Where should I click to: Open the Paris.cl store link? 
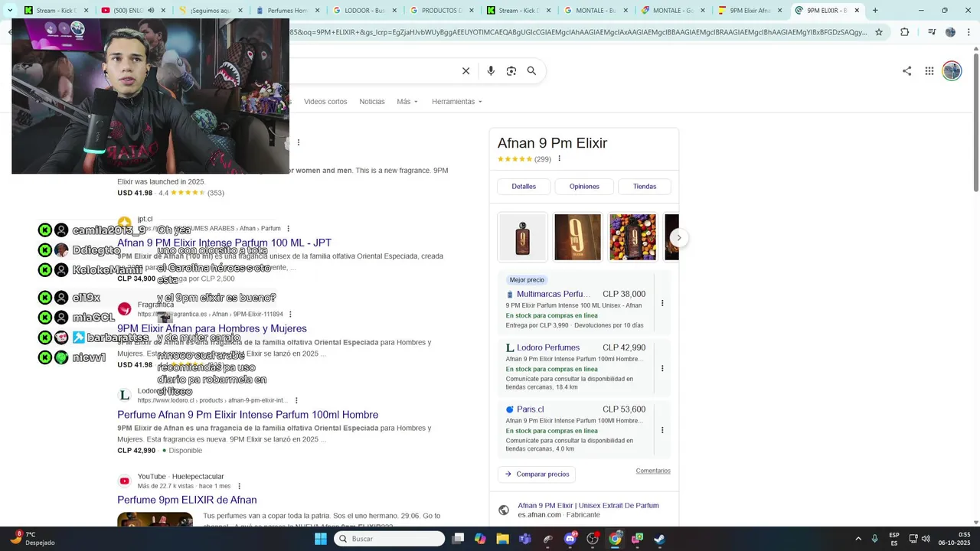point(530,409)
